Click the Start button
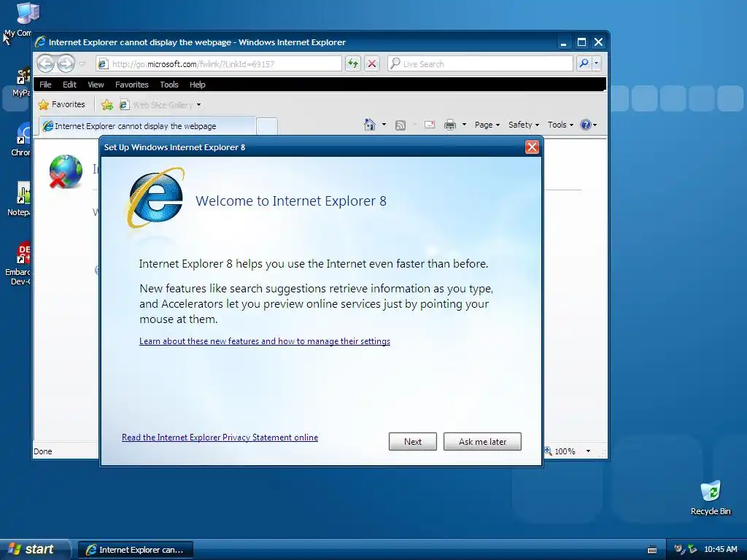The image size is (747, 560). pyautogui.click(x=34, y=549)
